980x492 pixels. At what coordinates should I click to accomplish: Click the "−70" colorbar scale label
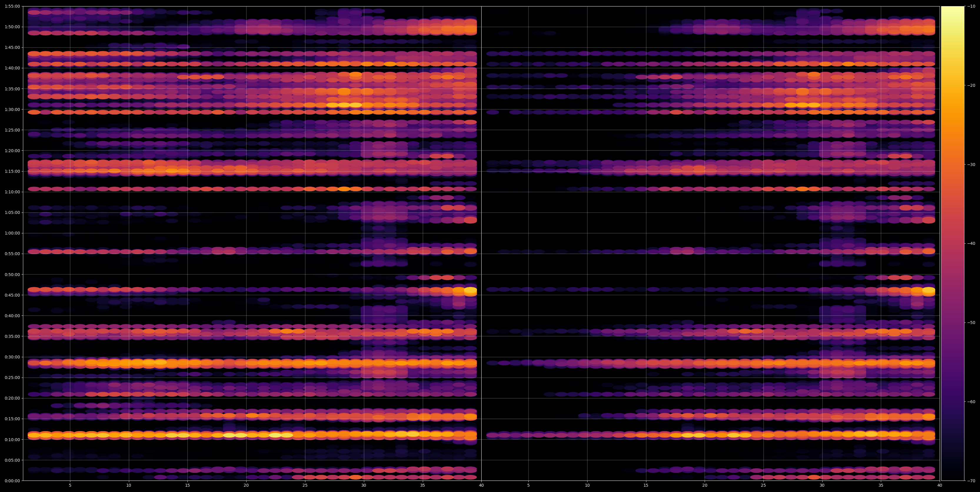coord(971,481)
